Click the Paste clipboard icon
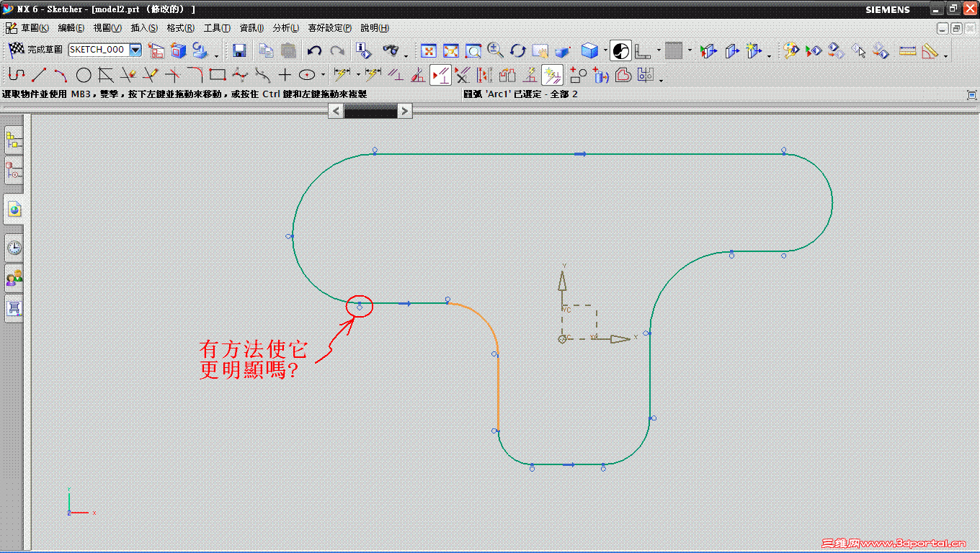Screen dimensions: 980x553 [288, 50]
